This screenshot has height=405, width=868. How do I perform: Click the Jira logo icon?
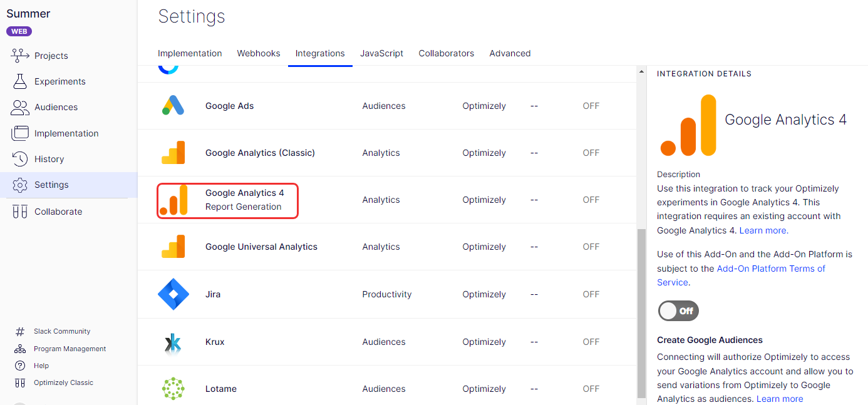pos(173,294)
